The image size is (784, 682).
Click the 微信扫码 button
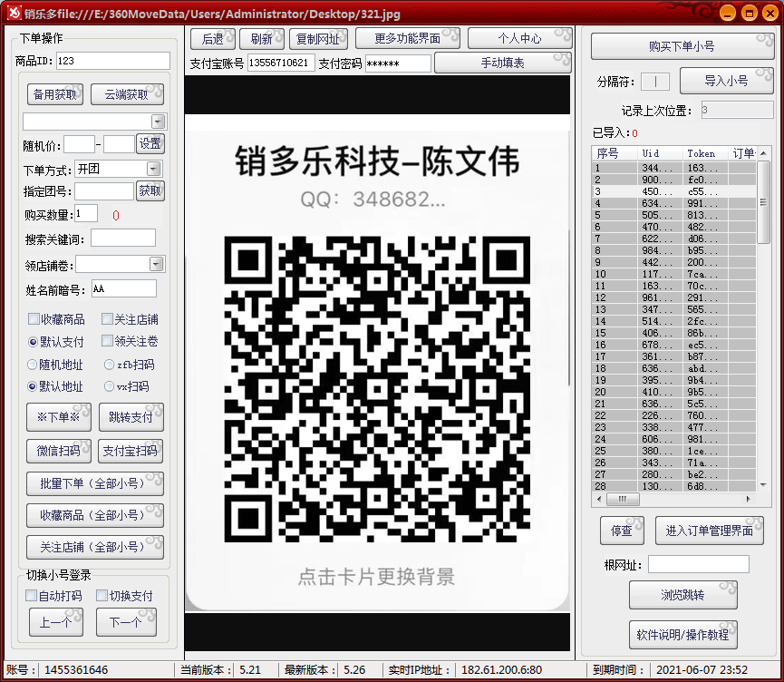[x=59, y=451]
